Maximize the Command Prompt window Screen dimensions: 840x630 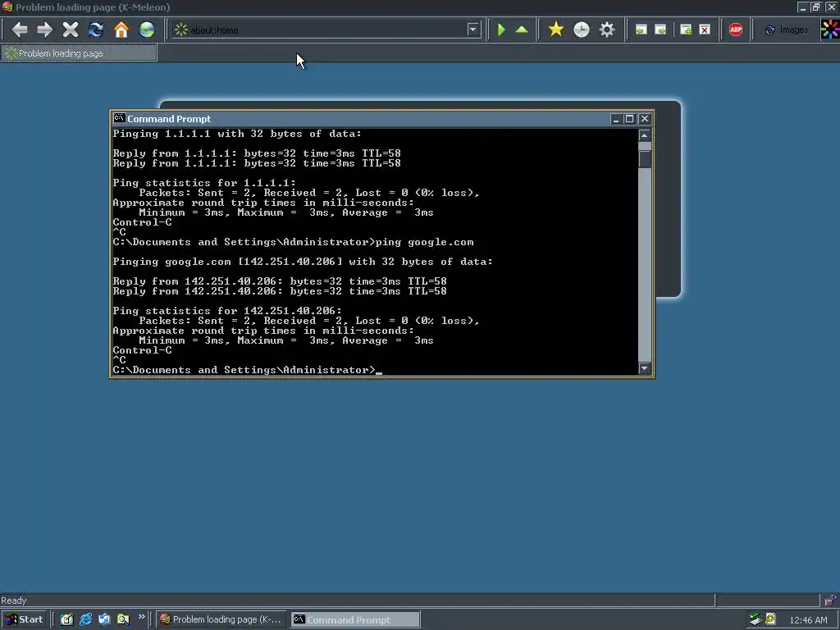click(x=630, y=119)
